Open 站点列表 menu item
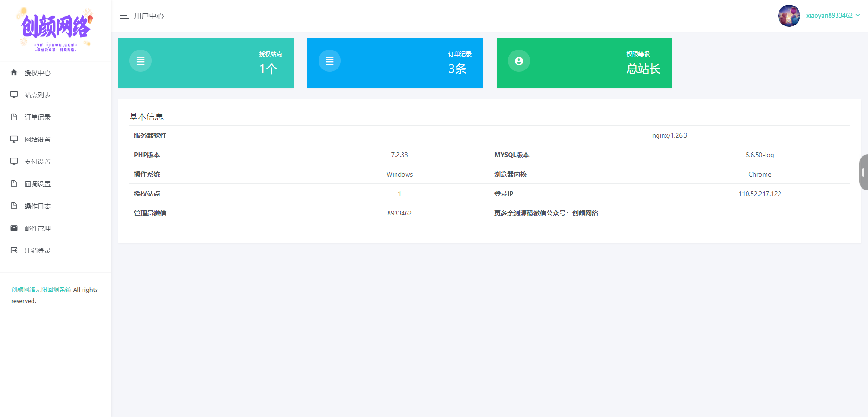Screen dimensions: 868x417 point(56,95)
